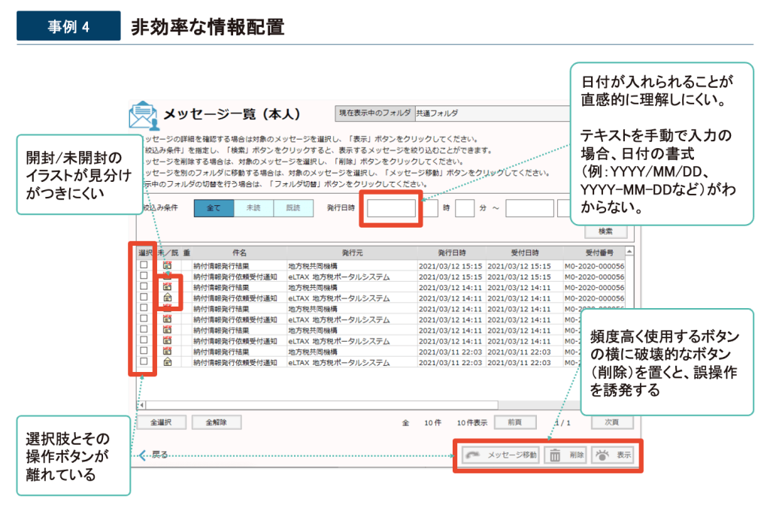Viewport: 770px width, 532px height.
Task: Select the 全て filter tab
Action: pos(214,207)
